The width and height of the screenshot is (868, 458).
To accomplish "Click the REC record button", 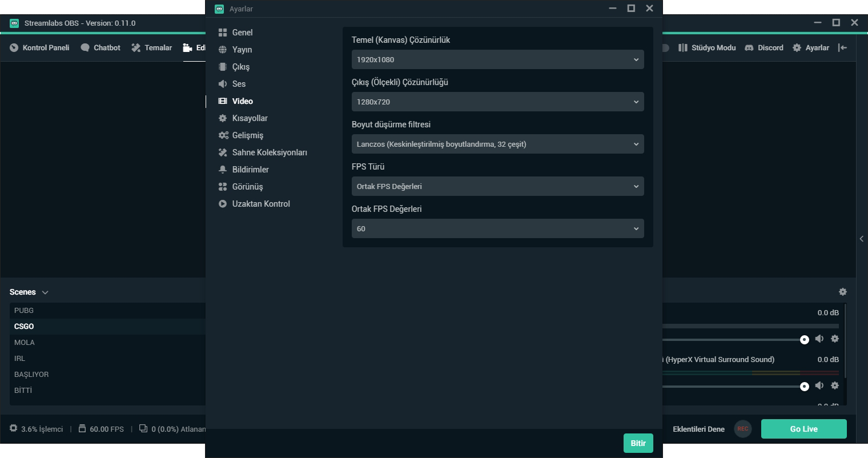I will 742,429.
